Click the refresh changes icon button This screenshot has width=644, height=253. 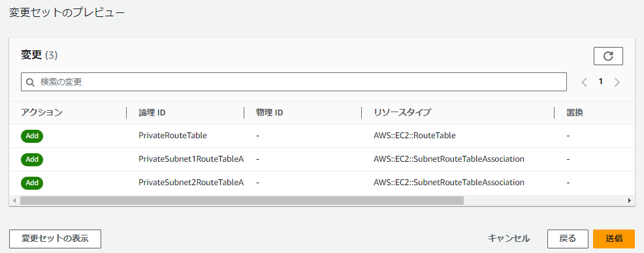click(608, 56)
